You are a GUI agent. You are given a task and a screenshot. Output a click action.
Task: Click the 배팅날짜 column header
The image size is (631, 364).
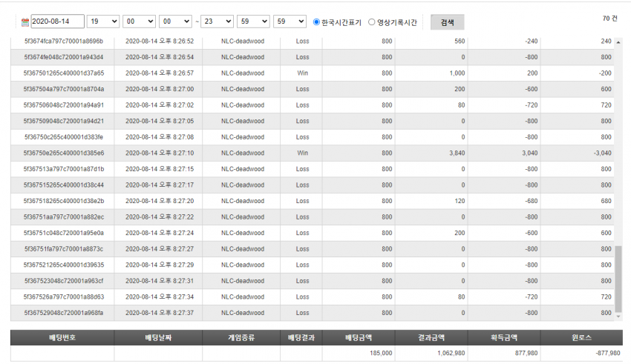tap(158, 337)
